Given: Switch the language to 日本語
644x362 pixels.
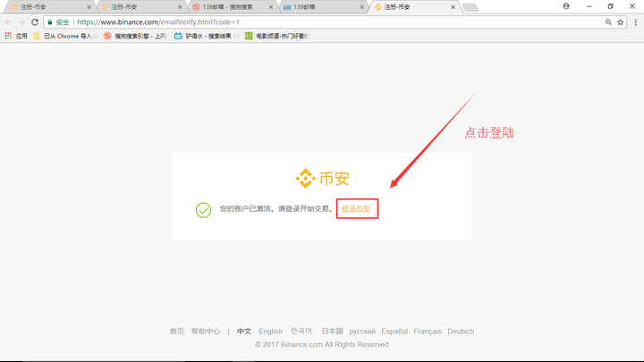Looking at the screenshot, I should pos(332,331).
